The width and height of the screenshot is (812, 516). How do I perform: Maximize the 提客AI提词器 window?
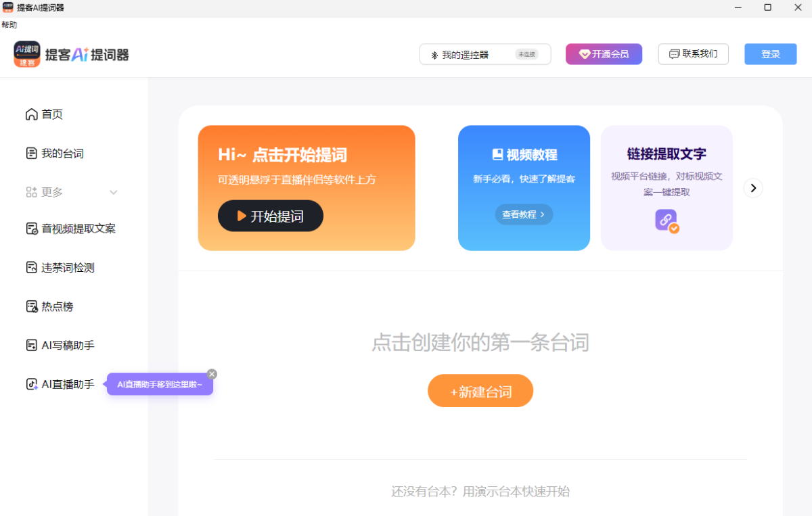tap(767, 7)
